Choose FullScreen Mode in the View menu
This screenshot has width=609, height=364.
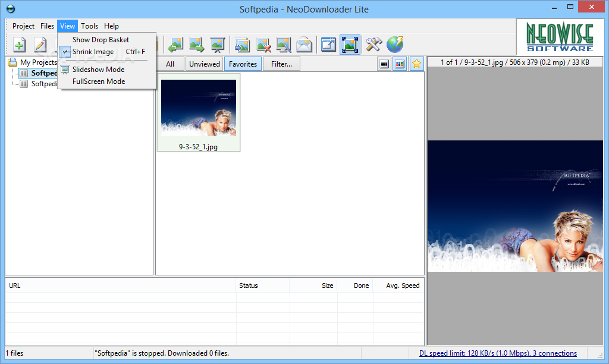pos(107,81)
